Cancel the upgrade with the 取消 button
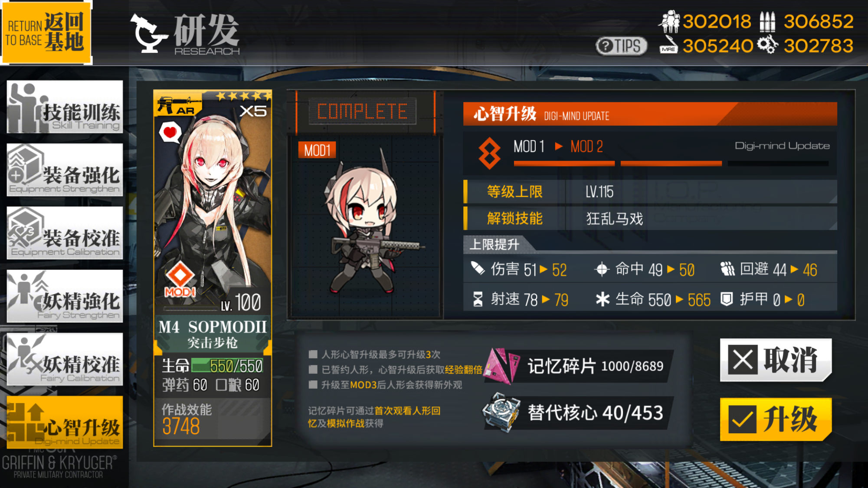868x488 pixels. (x=776, y=360)
